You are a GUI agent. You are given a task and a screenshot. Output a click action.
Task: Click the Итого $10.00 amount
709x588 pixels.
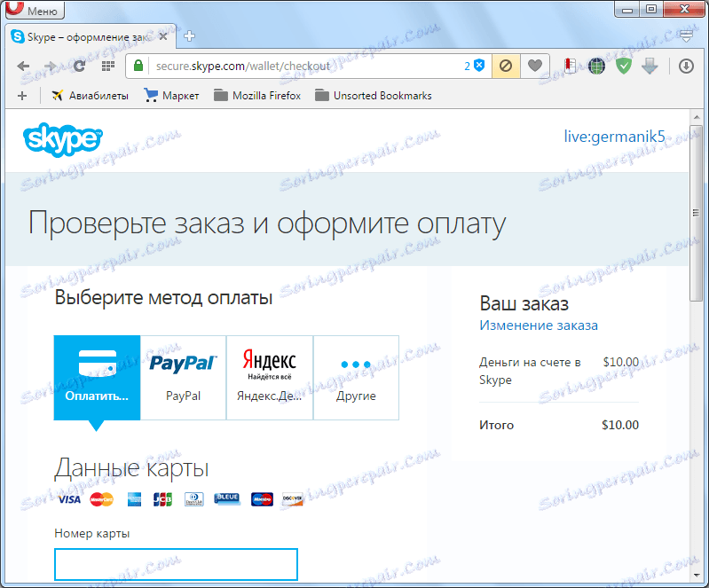pos(620,425)
